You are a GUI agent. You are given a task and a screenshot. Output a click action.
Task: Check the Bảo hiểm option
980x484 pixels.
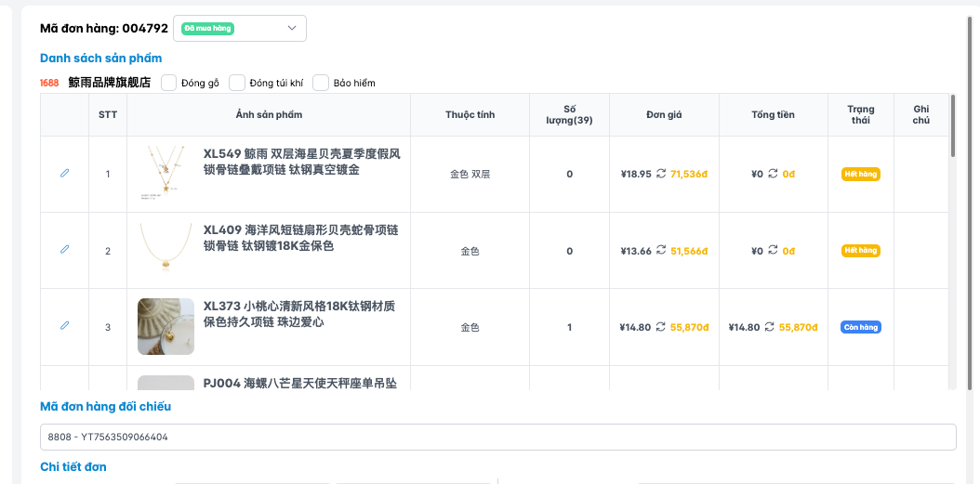click(x=321, y=83)
